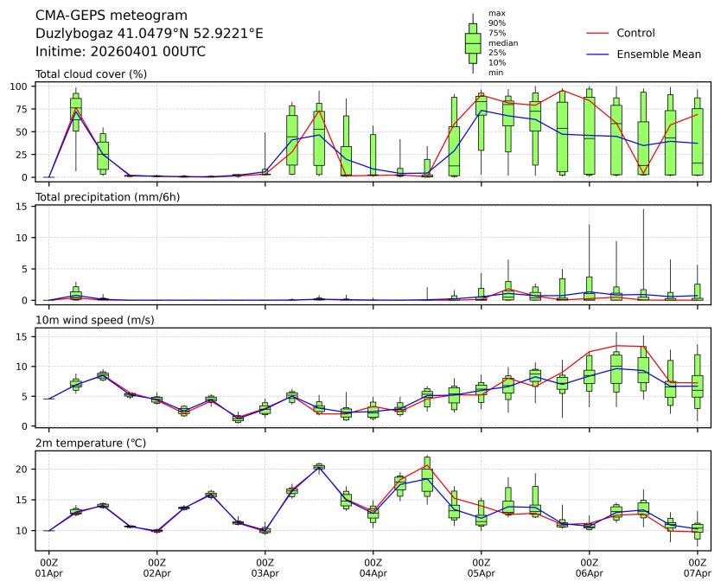Screen dimensions: 721x588
Task: Click the '00Z 02Apr' x-axis tick label
Action: [x=156, y=568]
